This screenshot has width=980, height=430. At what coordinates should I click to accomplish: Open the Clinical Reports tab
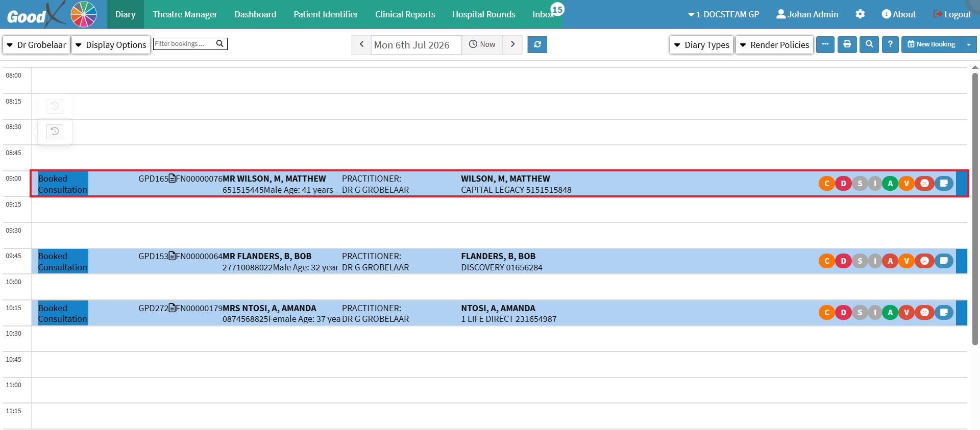pyautogui.click(x=405, y=14)
